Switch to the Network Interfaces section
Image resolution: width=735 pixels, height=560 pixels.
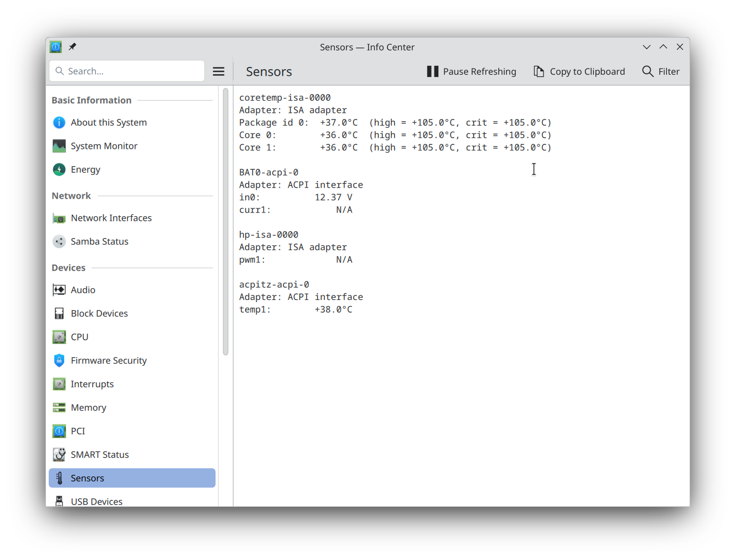[111, 217]
